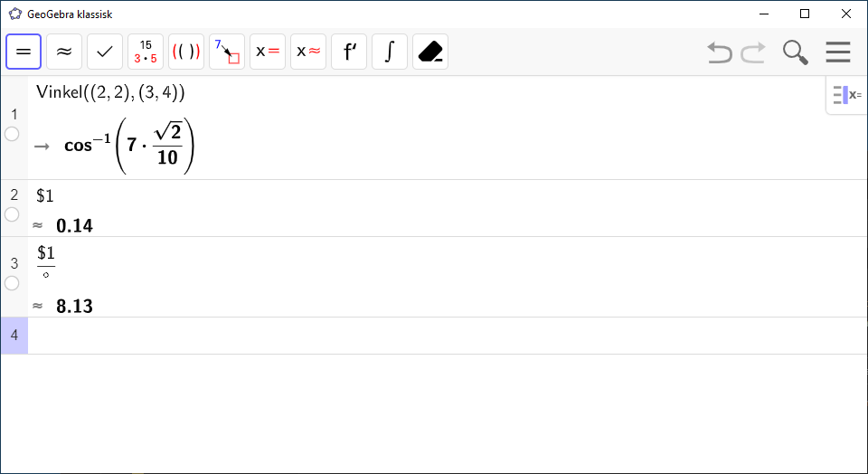
Task: Click the Integral tool
Action: [x=390, y=52]
